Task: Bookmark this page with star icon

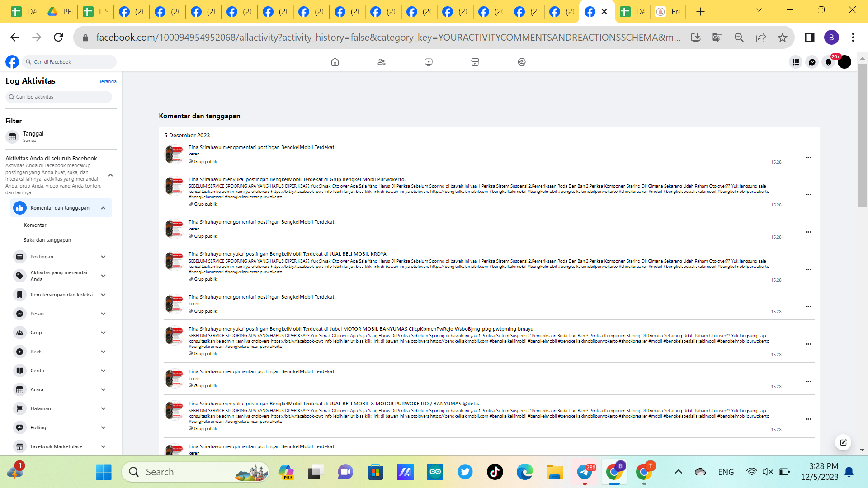Action: tap(783, 38)
